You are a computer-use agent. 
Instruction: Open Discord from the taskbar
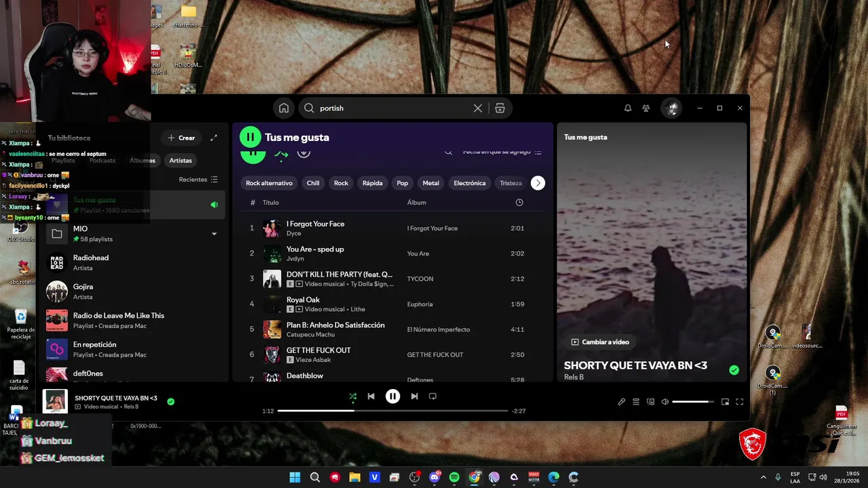coord(435,477)
